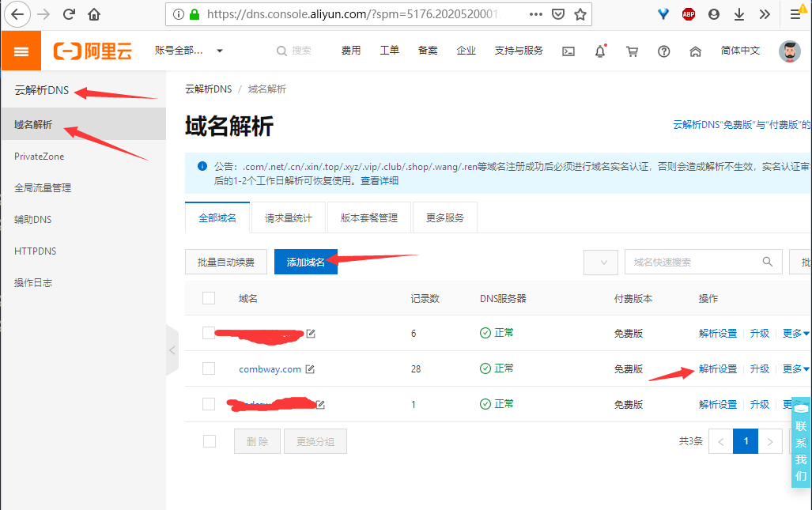Select PrivateZone in the left sidebar
Screen dimensions: 812x510
tap(40, 157)
